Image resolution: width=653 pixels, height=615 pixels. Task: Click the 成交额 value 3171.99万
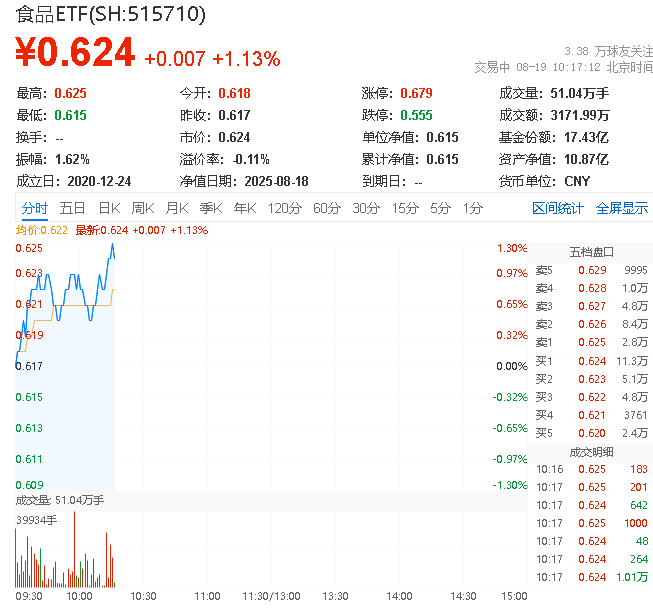click(580, 115)
